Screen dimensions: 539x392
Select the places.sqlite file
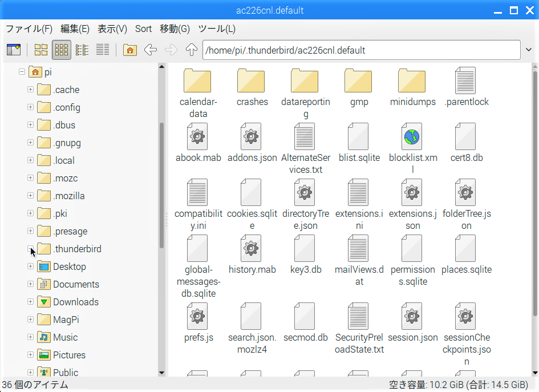(466, 255)
